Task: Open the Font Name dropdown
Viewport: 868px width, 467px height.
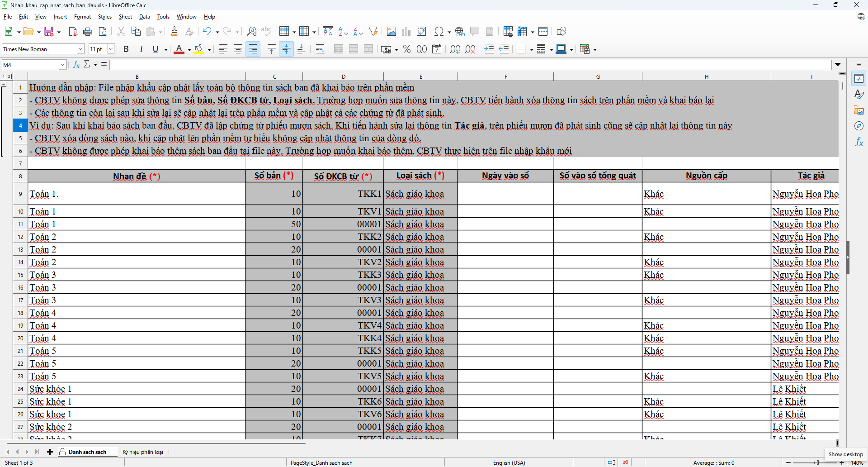Action: coord(80,49)
